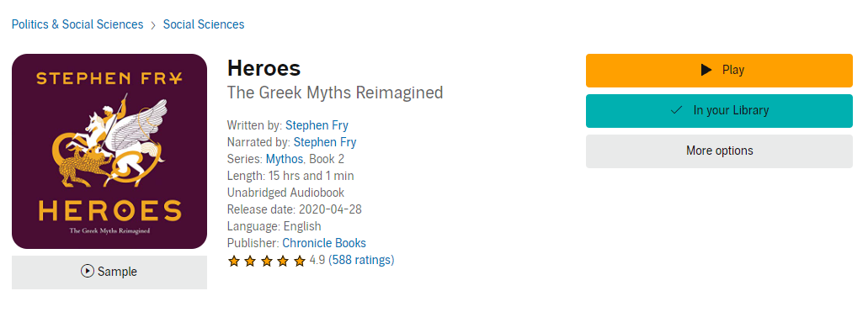Open the narrator link Stephen Fry after Narrated by
The image size is (868, 312).
point(325,142)
